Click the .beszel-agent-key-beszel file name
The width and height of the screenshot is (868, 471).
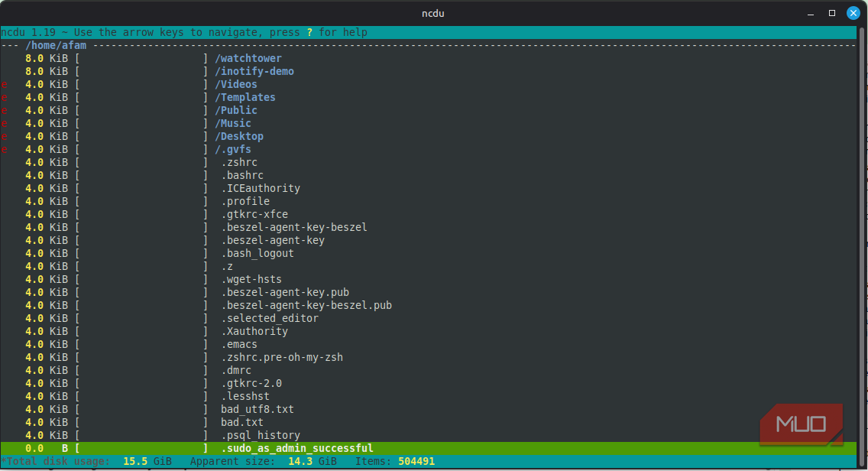[x=294, y=228]
